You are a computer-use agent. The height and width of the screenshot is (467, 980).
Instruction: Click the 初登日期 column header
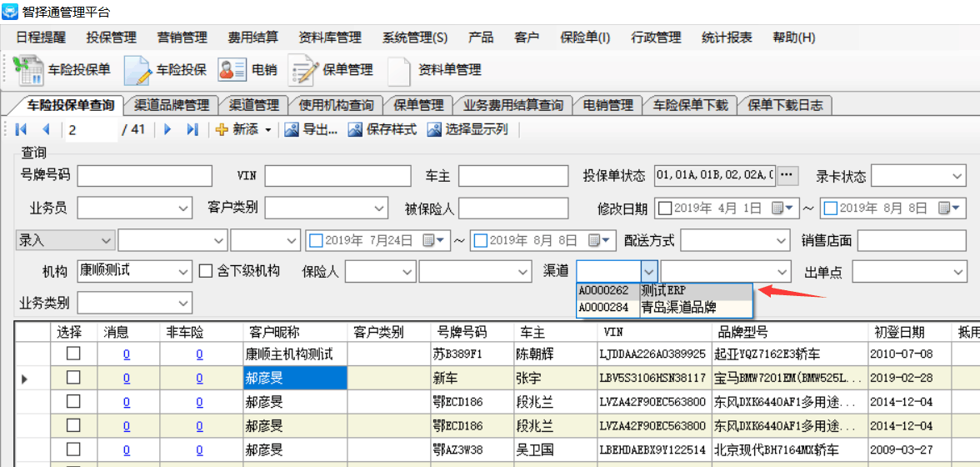pos(909,331)
